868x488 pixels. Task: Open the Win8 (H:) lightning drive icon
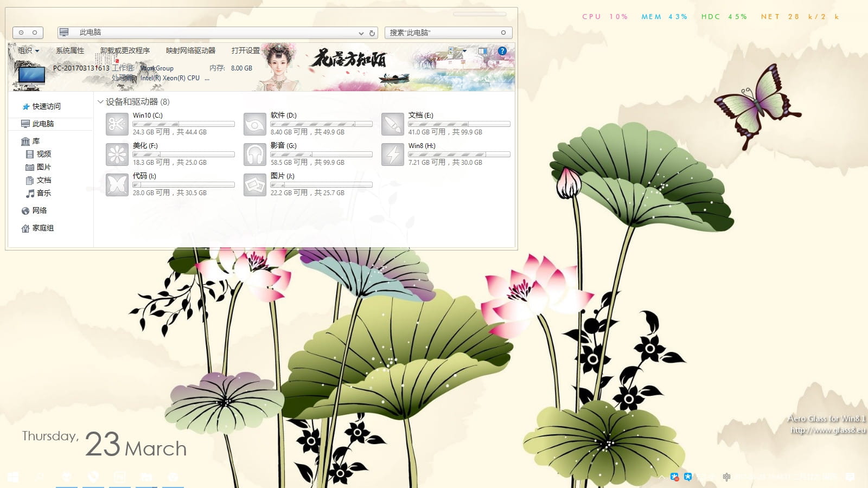(392, 155)
